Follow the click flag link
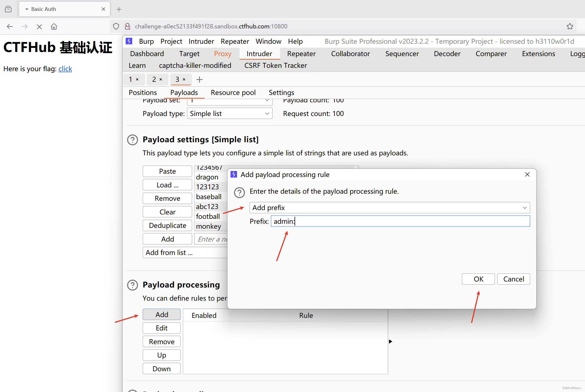The image size is (585, 392). click(x=65, y=69)
